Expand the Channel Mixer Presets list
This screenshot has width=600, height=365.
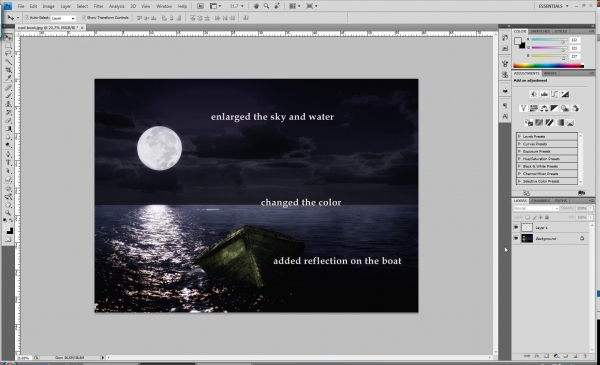pos(520,173)
